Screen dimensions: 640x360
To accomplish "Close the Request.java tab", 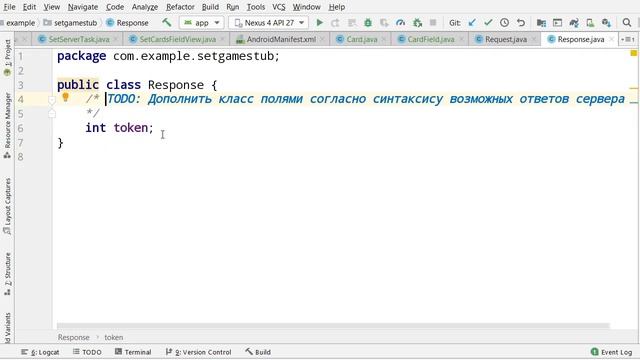I will [x=534, y=39].
